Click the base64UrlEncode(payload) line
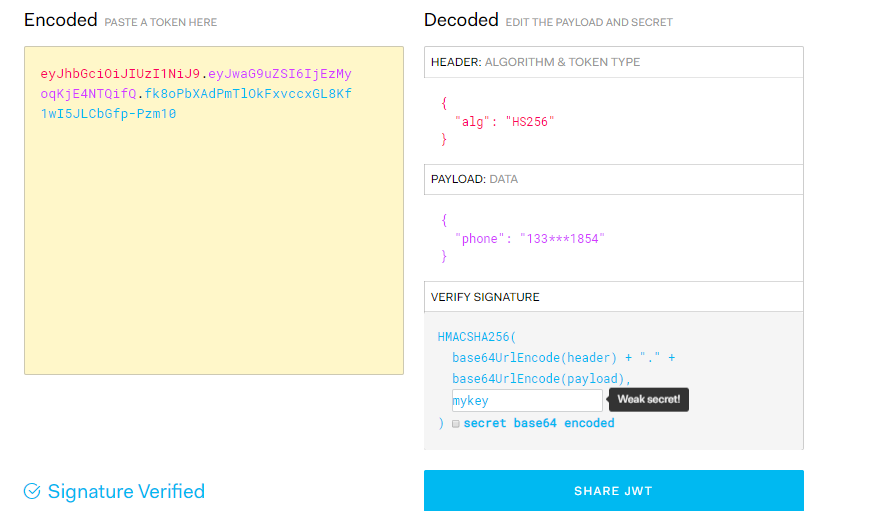This screenshot has width=888, height=511. pyautogui.click(x=541, y=378)
